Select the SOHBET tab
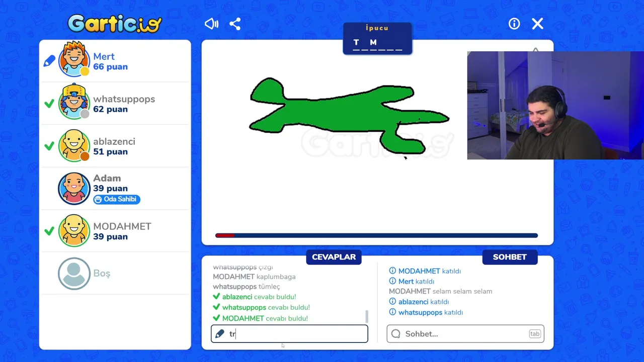Viewport: 644px width, 362px height. point(510,257)
